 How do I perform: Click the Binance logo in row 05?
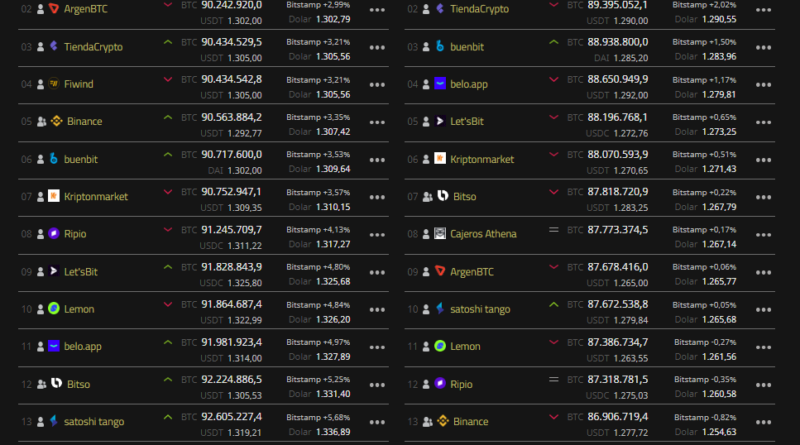(57, 121)
